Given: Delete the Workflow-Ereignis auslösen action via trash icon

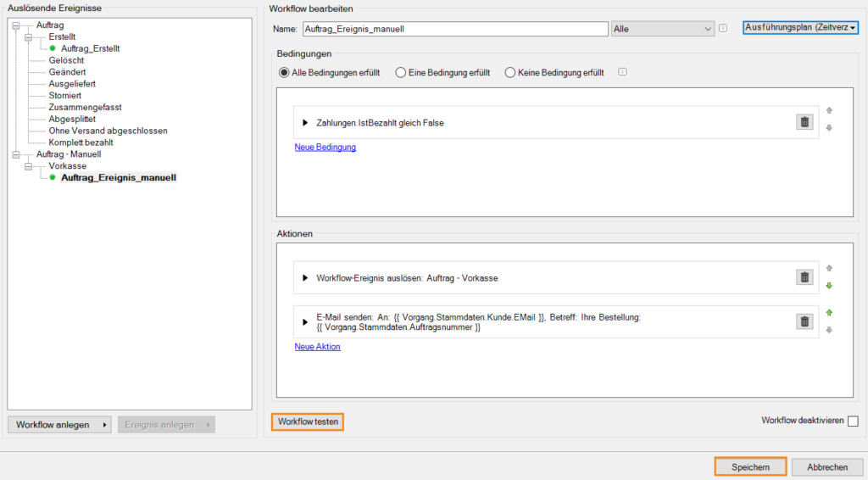Looking at the screenshot, I should click(804, 277).
